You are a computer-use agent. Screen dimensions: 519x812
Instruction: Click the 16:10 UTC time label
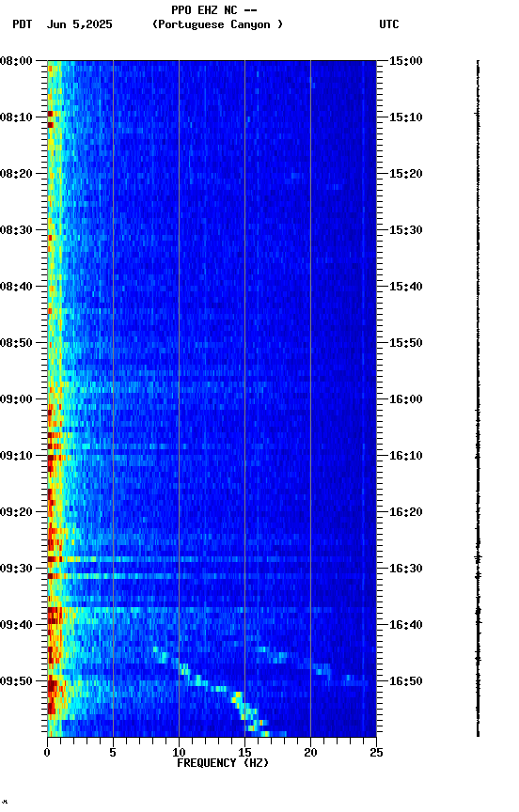click(406, 456)
